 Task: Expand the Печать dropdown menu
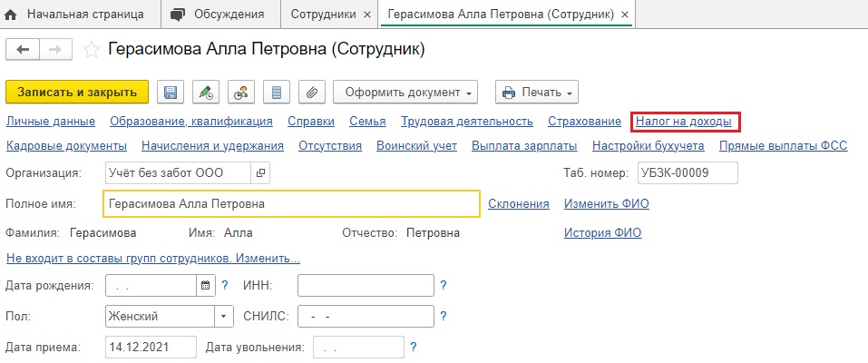tap(537, 92)
